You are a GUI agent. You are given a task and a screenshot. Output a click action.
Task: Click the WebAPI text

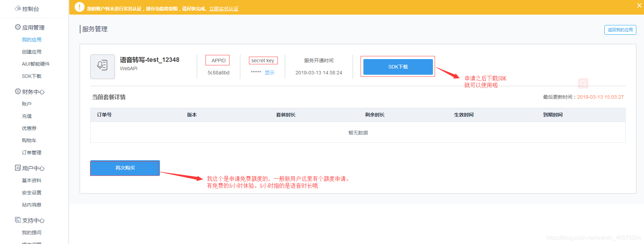point(129,68)
